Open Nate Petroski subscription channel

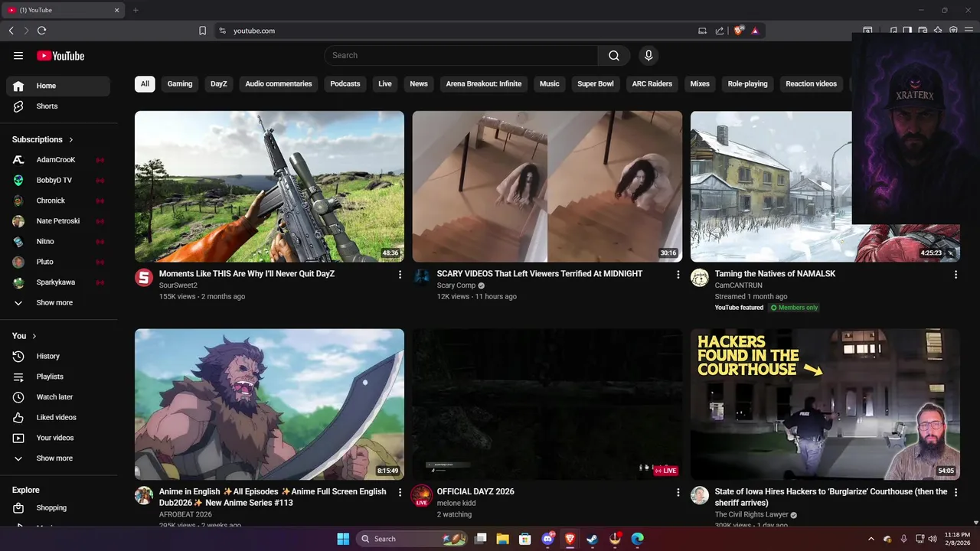point(58,221)
